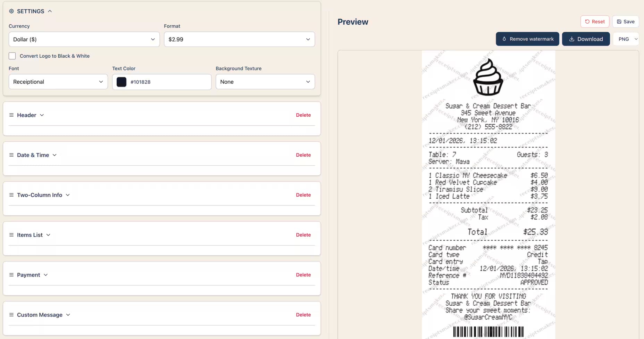Grab the Two-Column Info drag handle

[11, 195]
